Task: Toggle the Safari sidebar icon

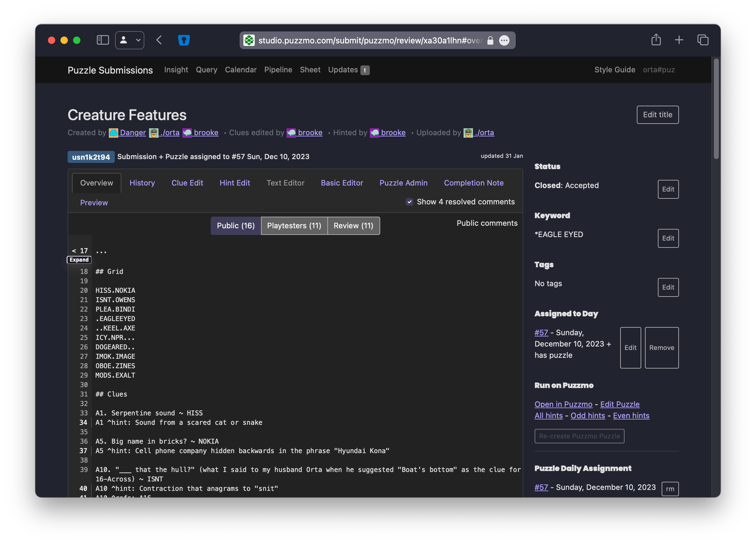Action: pyautogui.click(x=103, y=40)
